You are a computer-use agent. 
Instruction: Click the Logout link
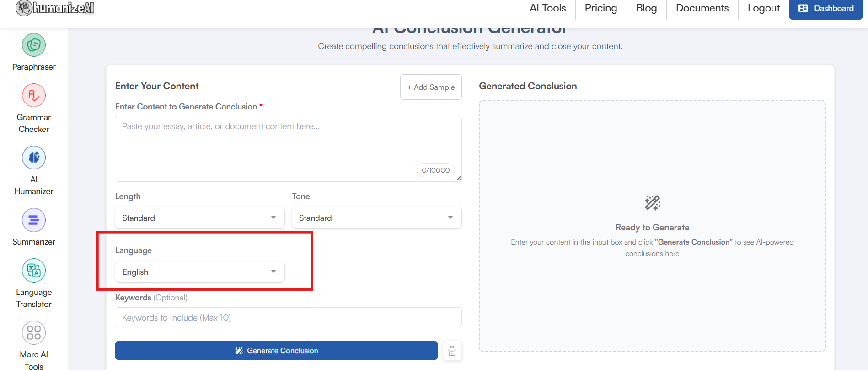[763, 8]
